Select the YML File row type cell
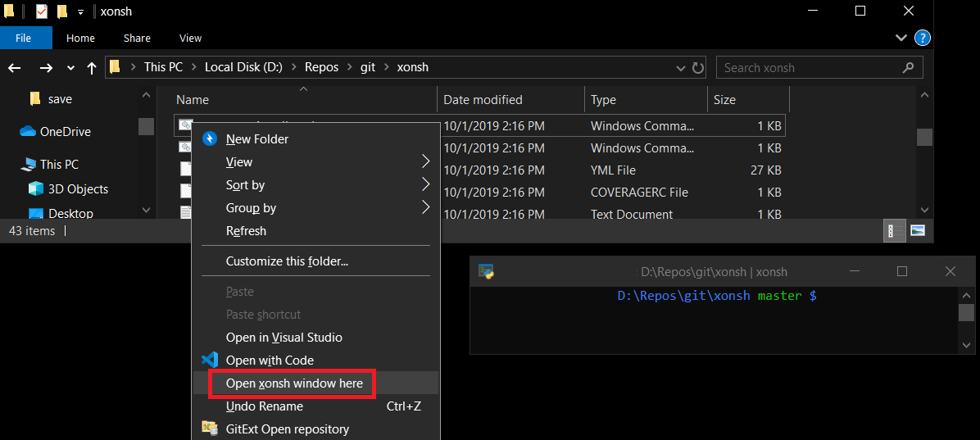Screen dimensions: 980x440 point(613,170)
